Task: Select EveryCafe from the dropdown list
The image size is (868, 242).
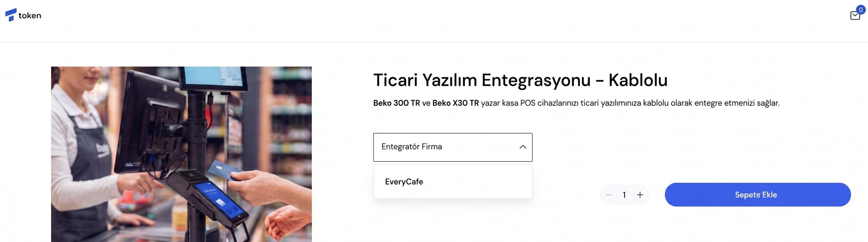Action: click(x=403, y=182)
